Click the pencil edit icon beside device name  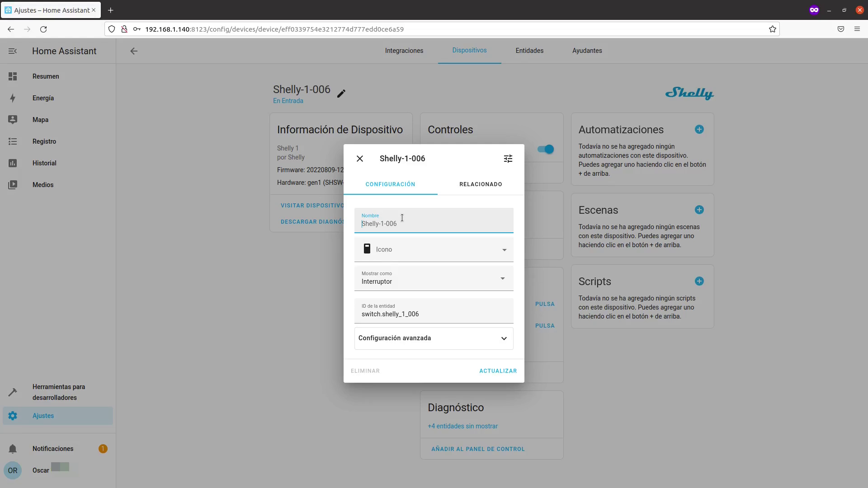pyautogui.click(x=341, y=94)
